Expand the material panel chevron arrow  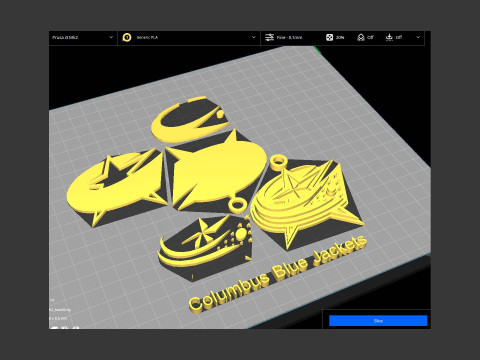[253, 37]
